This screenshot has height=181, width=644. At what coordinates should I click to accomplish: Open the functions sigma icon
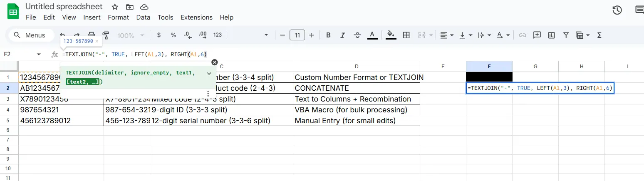(599, 35)
